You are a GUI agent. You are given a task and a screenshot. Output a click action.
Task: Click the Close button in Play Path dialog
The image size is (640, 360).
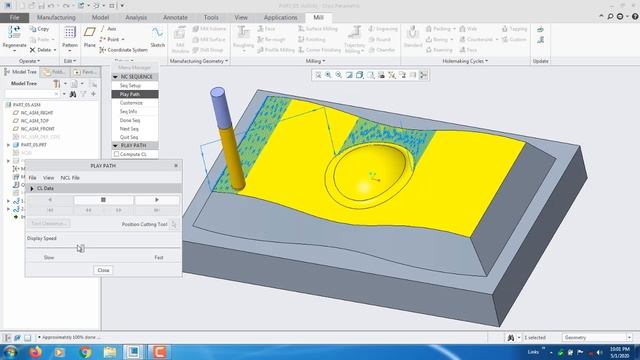click(103, 270)
